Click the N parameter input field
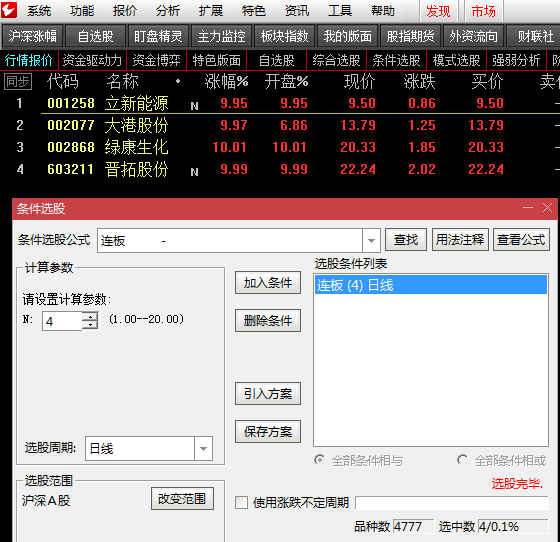The width and height of the screenshot is (560, 542). pos(62,321)
